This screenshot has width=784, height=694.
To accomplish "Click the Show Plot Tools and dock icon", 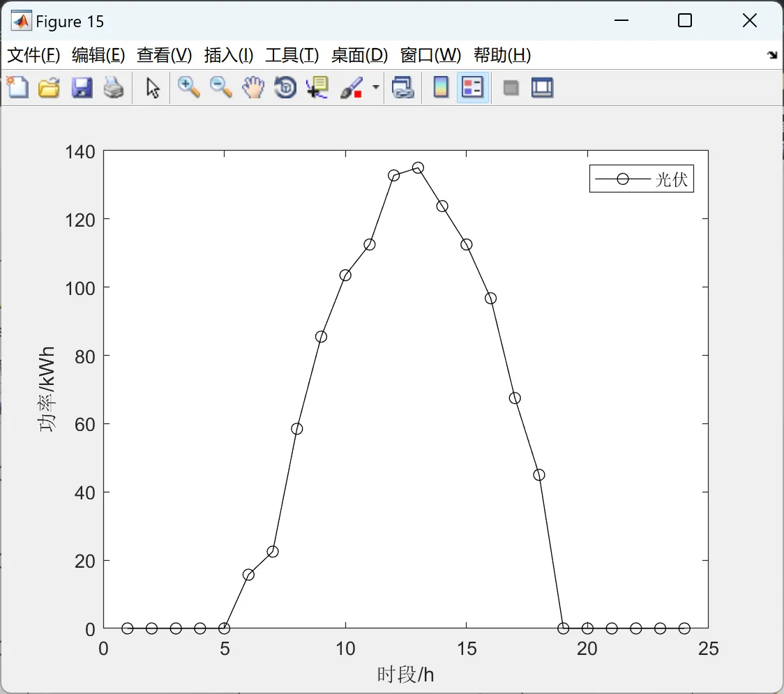I will tap(542, 87).
